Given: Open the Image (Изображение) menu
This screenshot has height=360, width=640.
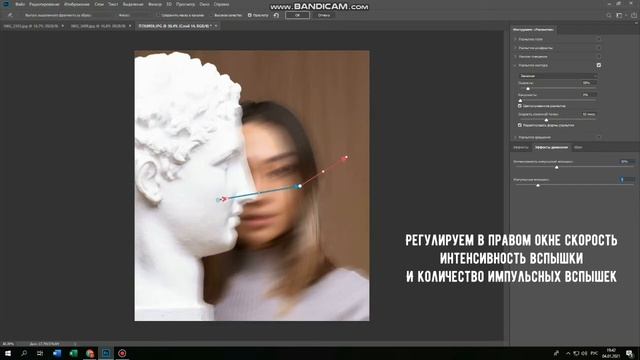Looking at the screenshot, I should click(77, 4).
